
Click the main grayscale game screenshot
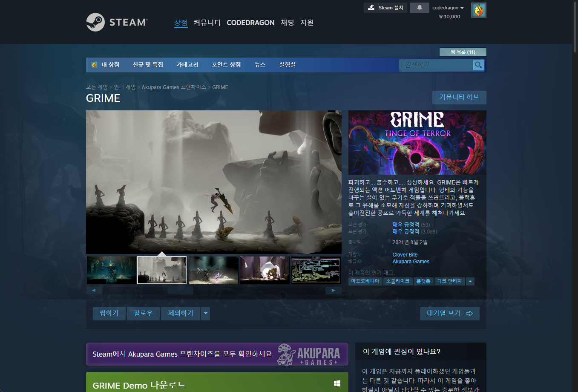[214, 182]
